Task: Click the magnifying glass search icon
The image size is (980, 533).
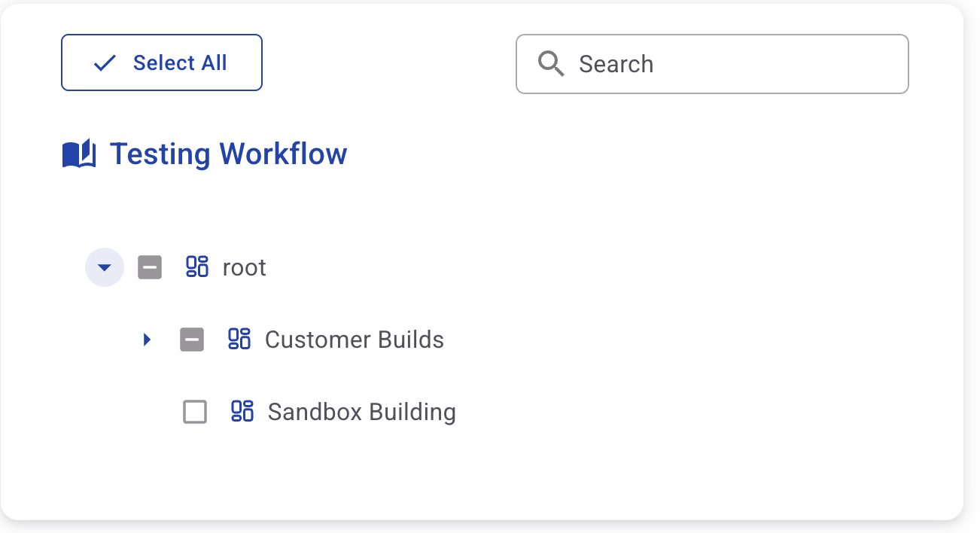Action: [551, 64]
